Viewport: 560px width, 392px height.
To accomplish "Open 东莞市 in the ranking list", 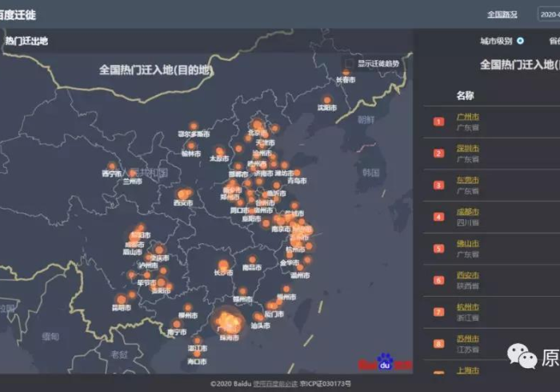I will point(468,180).
